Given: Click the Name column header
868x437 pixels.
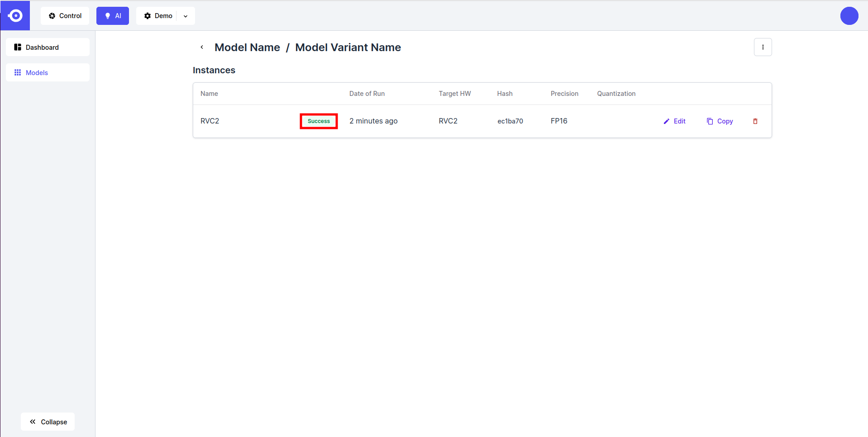Looking at the screenshot, I should tap(209, 94).
